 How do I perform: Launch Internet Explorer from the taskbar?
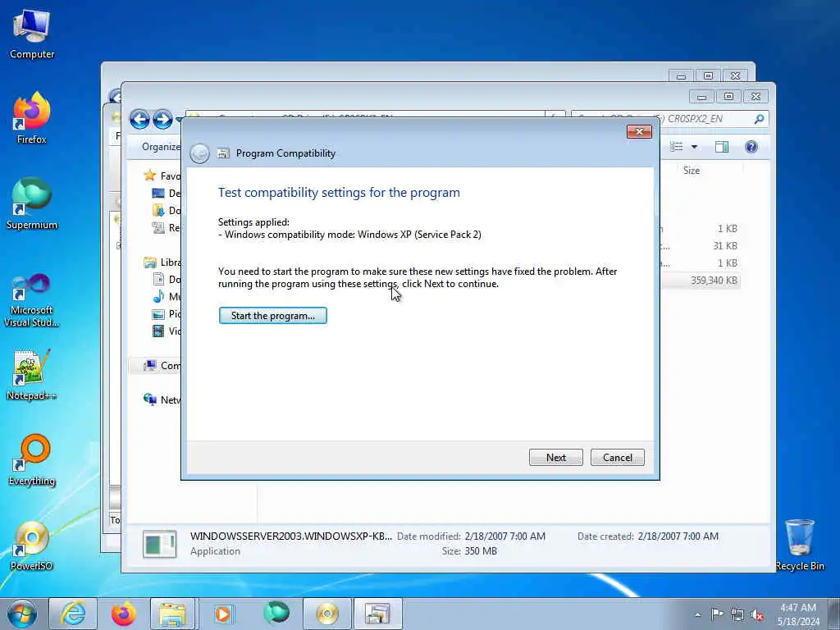[x=73, y=614]
